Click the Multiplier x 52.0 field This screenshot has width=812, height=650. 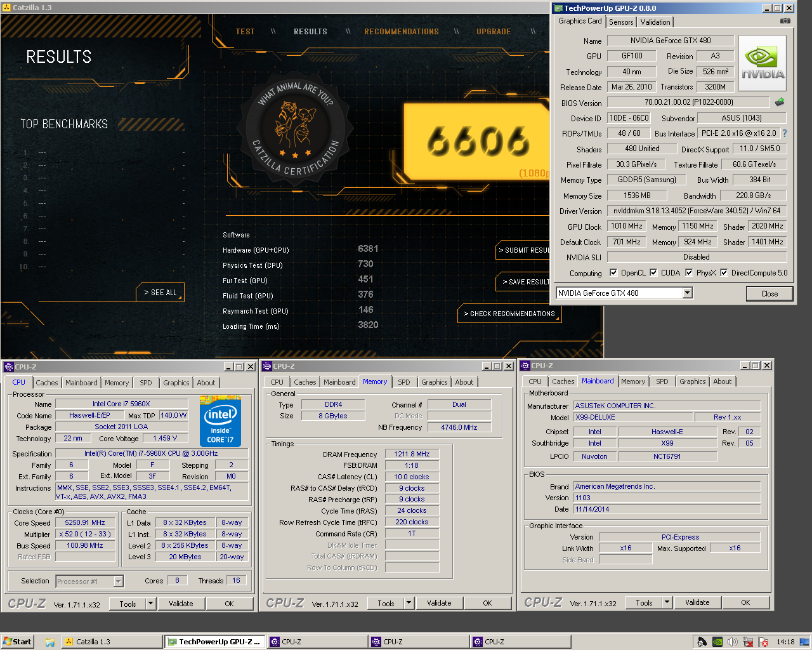coord(85,534)
